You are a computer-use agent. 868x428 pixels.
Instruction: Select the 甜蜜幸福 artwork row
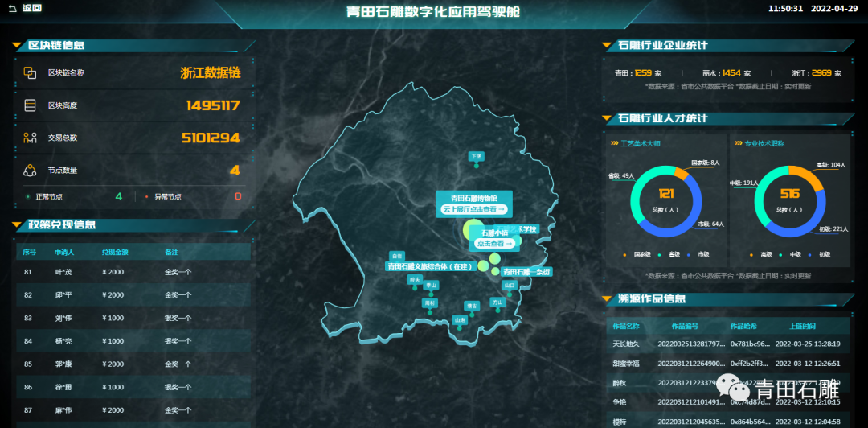tap(727, 364)
